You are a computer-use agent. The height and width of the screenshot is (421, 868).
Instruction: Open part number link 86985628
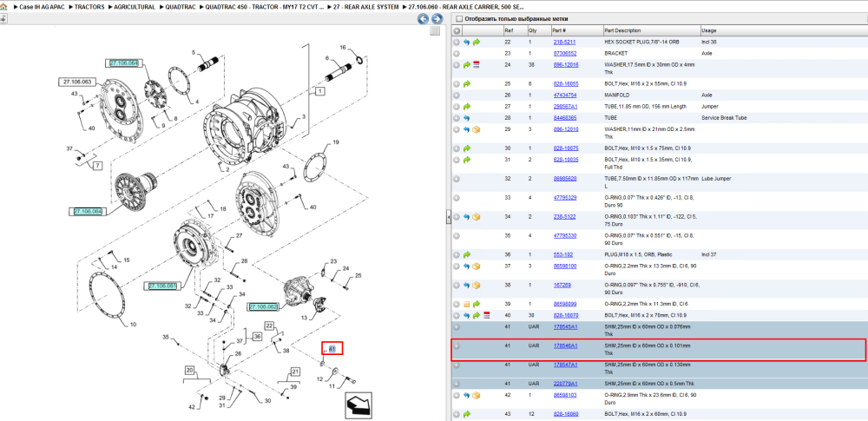tap(565, 178)
